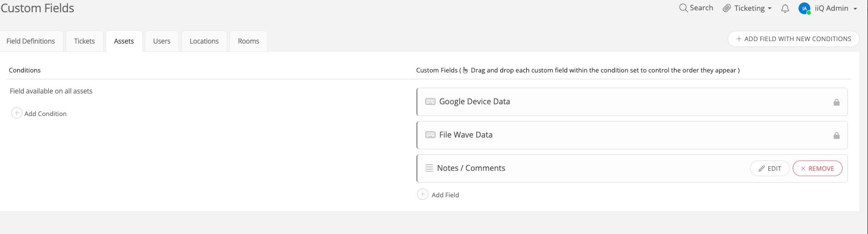
Task: Open the notifications bell
Action: coord(785,8)
